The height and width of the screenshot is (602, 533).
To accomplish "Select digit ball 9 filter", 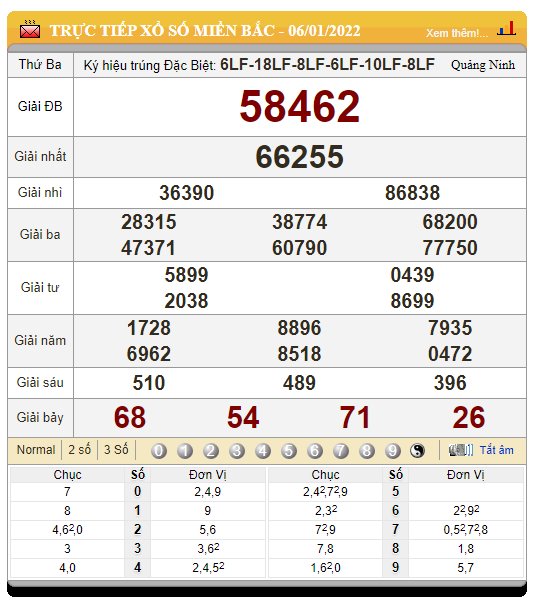I will point(392,450).
